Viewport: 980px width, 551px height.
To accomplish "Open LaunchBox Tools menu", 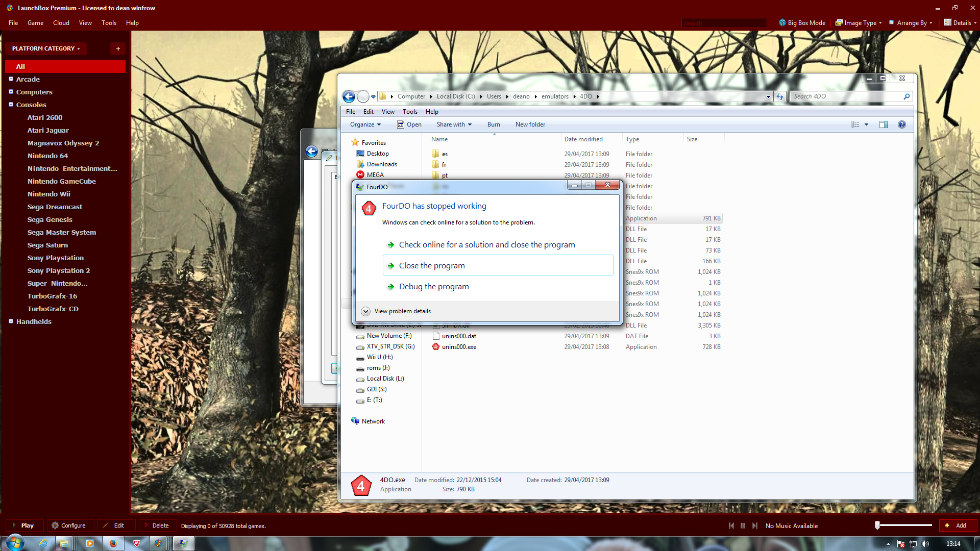I will [x=109, y=23].
